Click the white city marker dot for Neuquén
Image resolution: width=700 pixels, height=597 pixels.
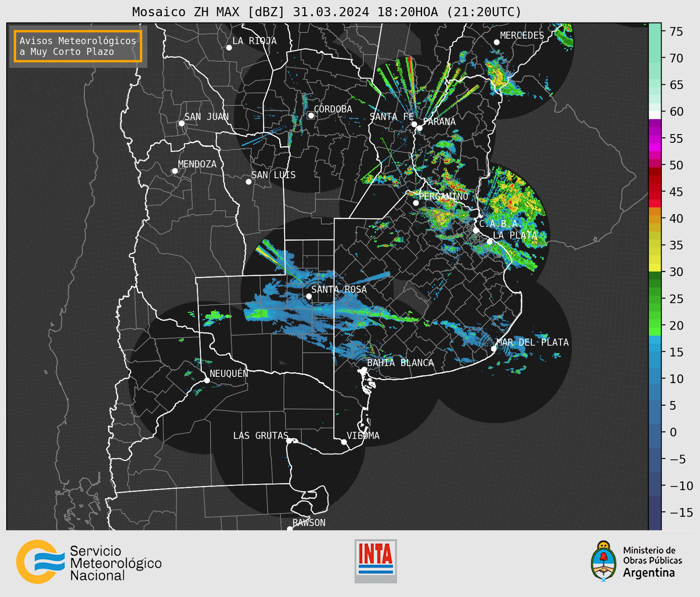[207, 380]
